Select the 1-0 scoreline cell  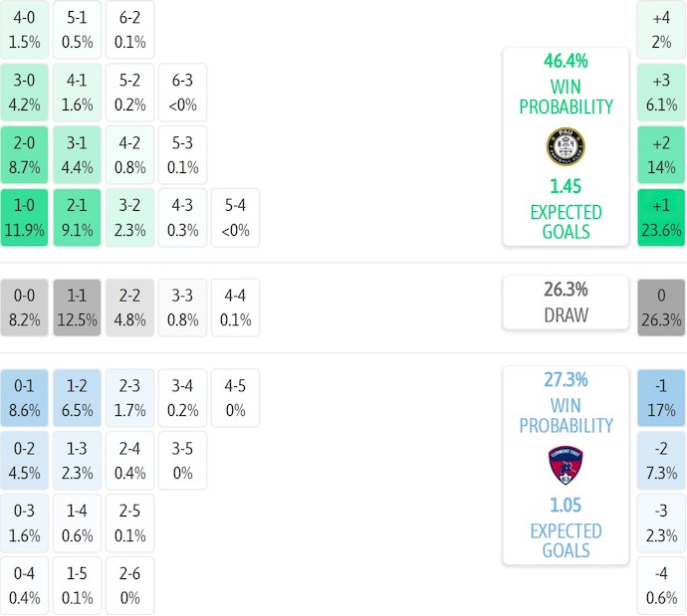[25, 217]
